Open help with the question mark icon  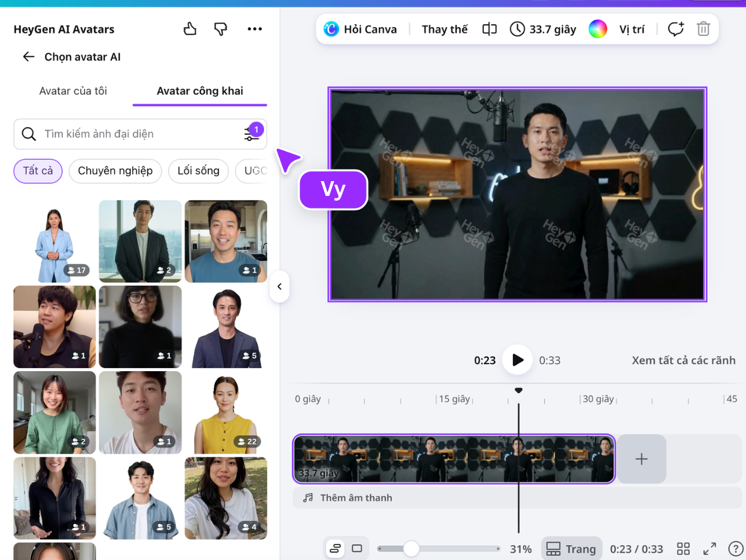coord(735,549)
